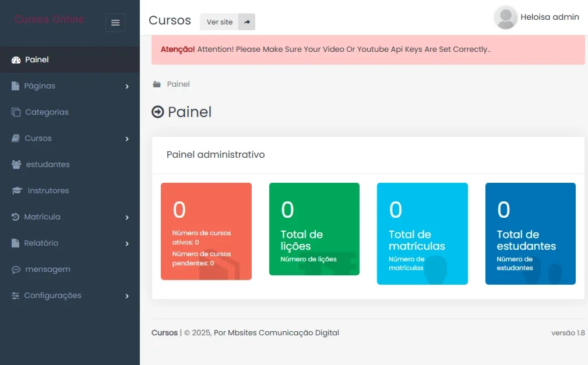Click the Painel dashboard gauge icon
The width and height of the screenshot is (588, 365).
[x=16, y=60]
